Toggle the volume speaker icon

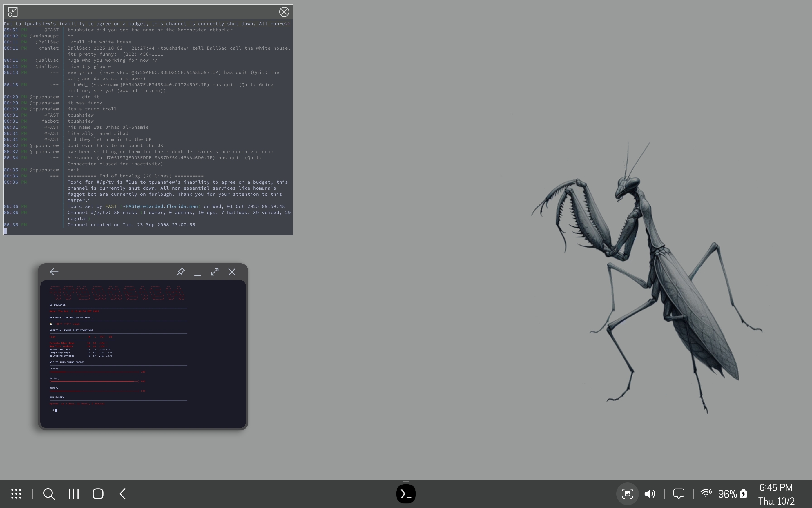(x=650, y=494)
